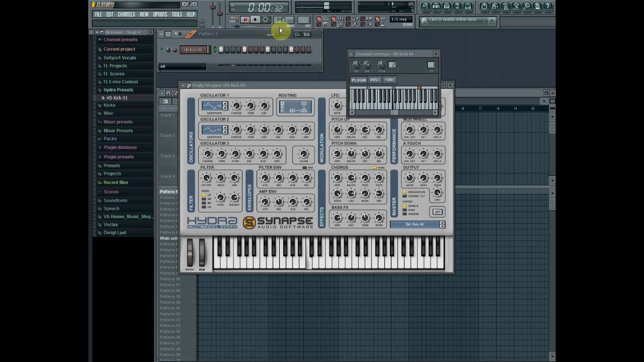Select PLUGIN tab in Channel settings
Viewport: 644px width, 362px height.
[359, 80]
